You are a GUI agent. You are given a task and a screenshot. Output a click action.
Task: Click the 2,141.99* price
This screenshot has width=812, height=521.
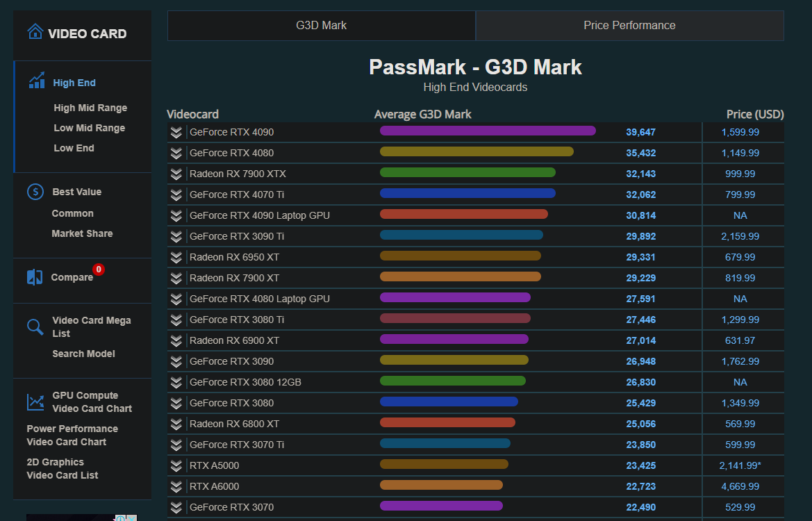click(740, 465)
